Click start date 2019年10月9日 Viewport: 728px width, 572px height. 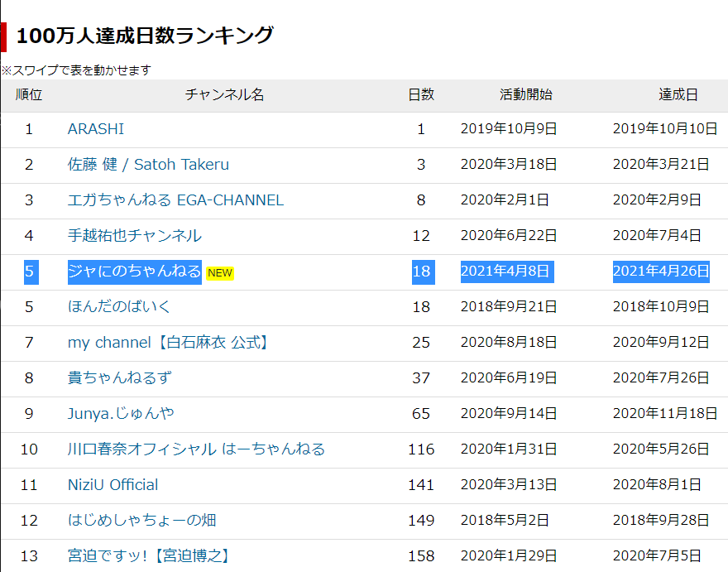pos(509,128)
